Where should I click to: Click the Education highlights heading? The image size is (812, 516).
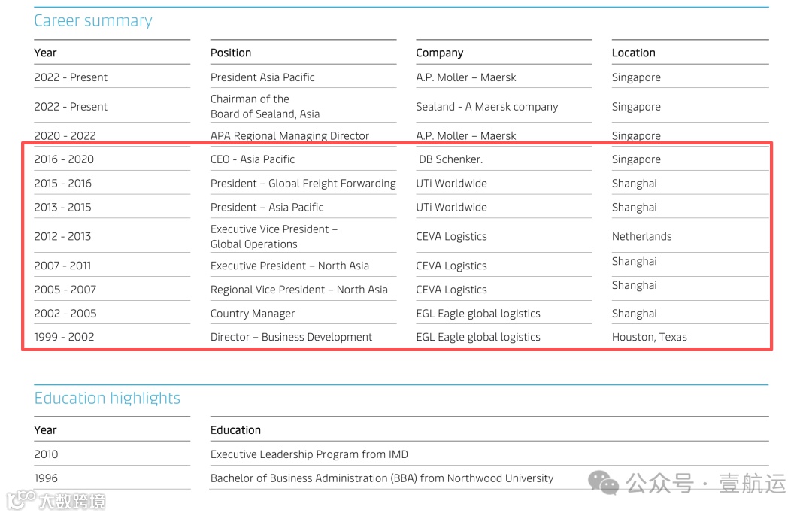[108, 398]
